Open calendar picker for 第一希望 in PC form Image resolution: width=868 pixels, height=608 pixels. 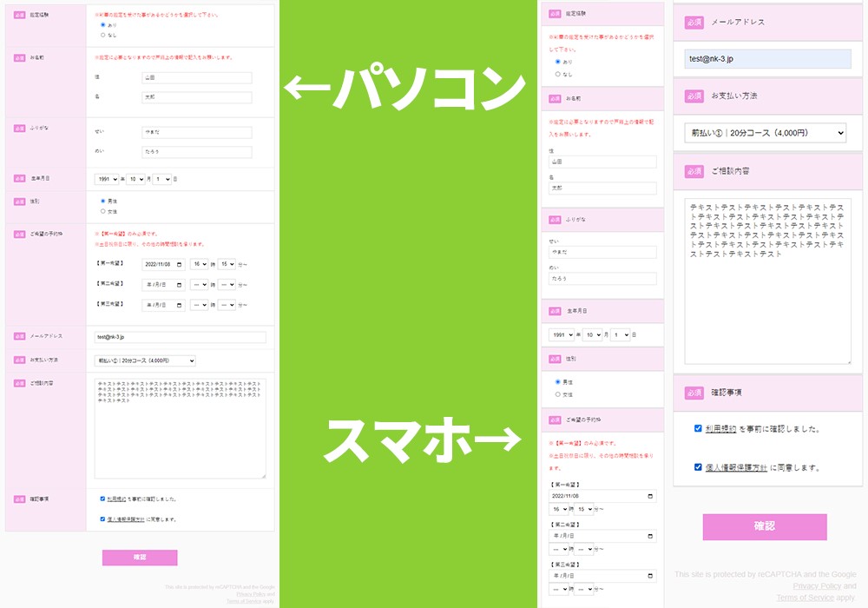point(180,264)
